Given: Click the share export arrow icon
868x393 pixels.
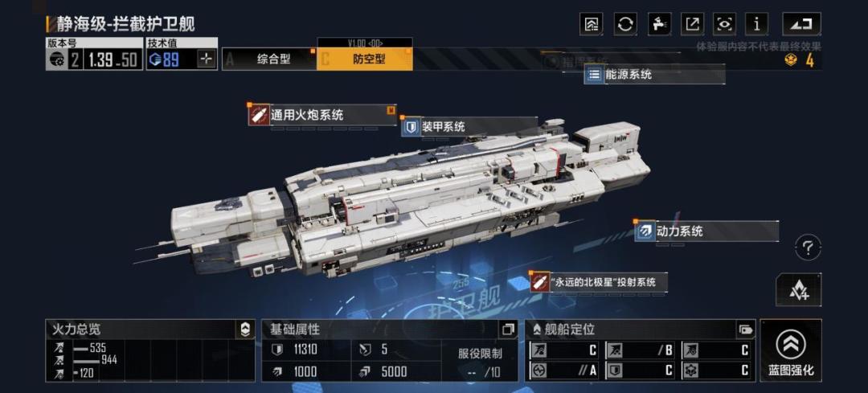Looking at the screenshot, I should 692,24.
